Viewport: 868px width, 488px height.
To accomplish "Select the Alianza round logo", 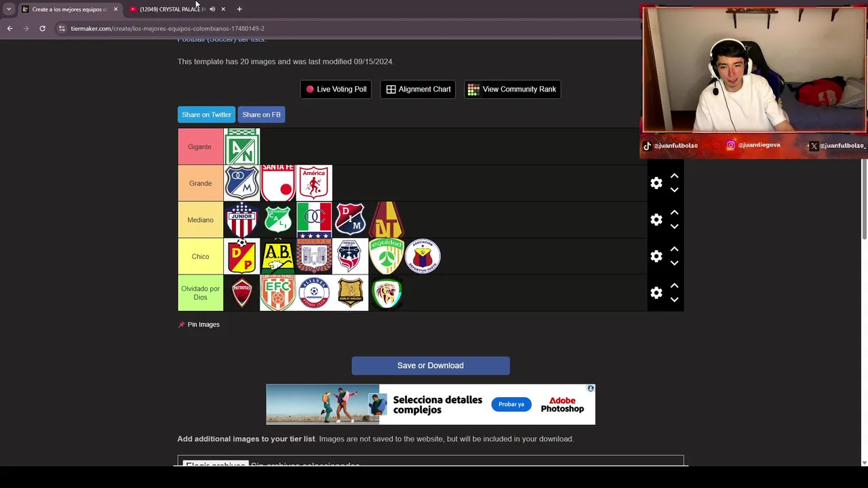I will pos(314,293).
